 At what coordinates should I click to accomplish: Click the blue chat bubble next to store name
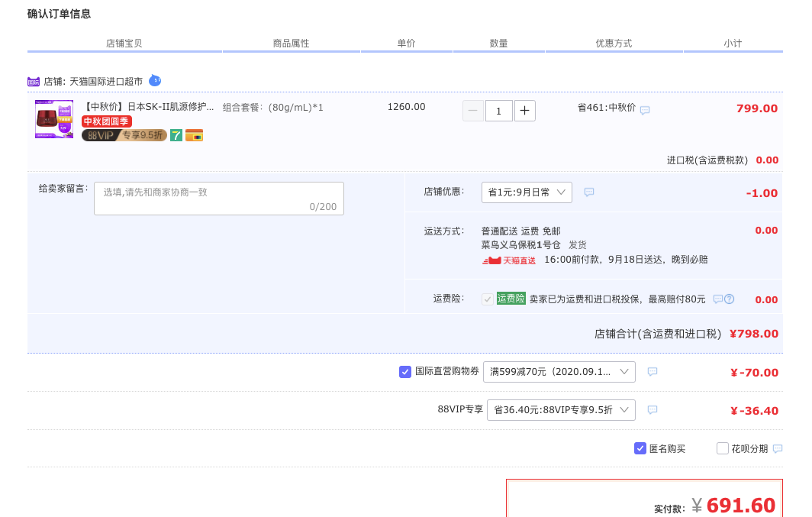click(x=155, y=81)
